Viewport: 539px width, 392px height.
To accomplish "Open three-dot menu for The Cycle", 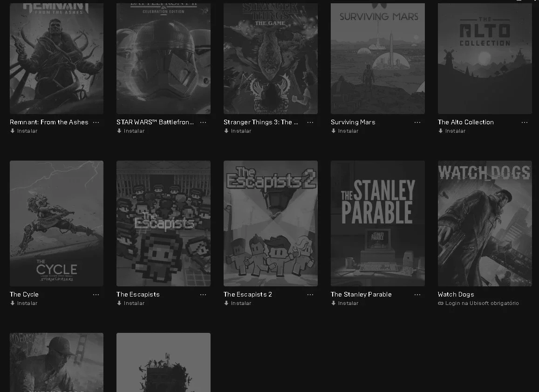I will coord(96,295).
